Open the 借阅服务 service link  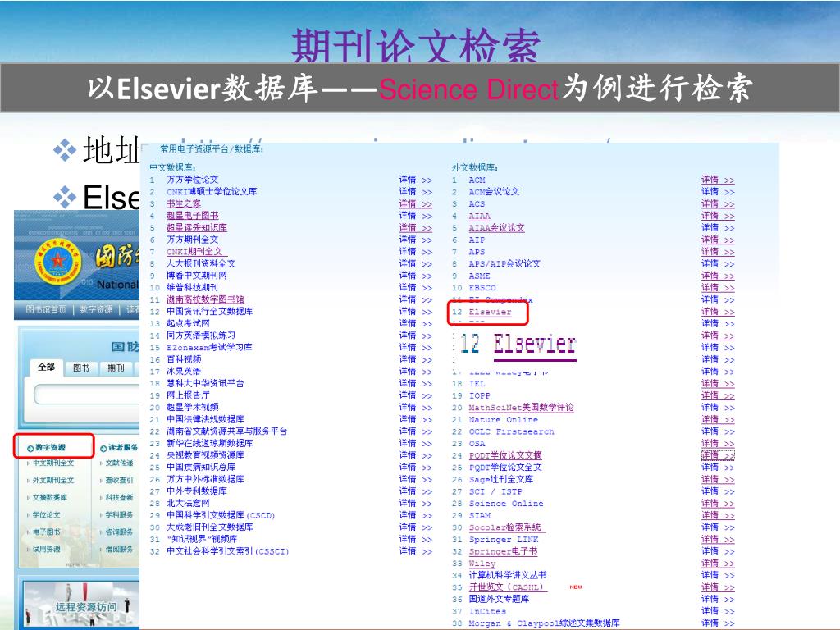[x=119, y=549]
